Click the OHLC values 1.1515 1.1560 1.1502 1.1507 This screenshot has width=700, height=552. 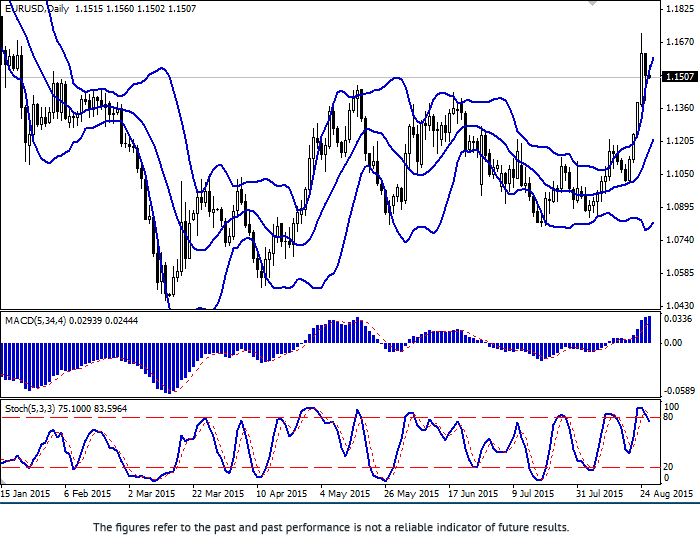coord(136,8)
